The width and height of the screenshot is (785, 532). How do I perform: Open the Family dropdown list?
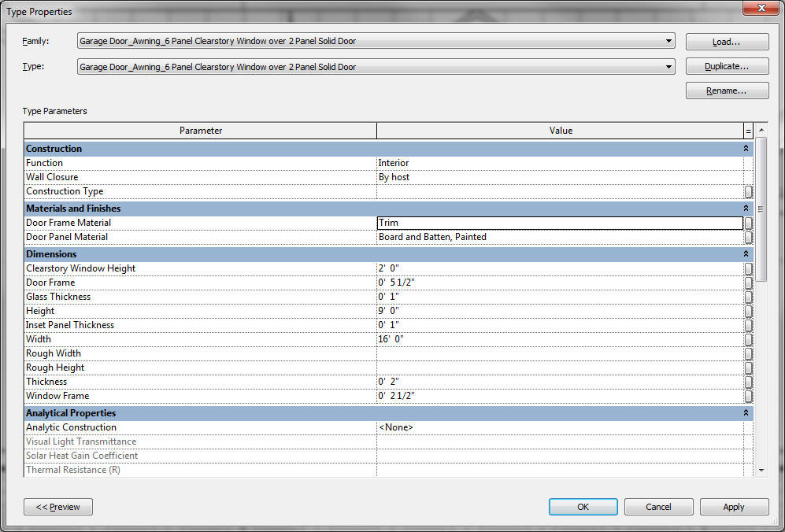(668, 41)
